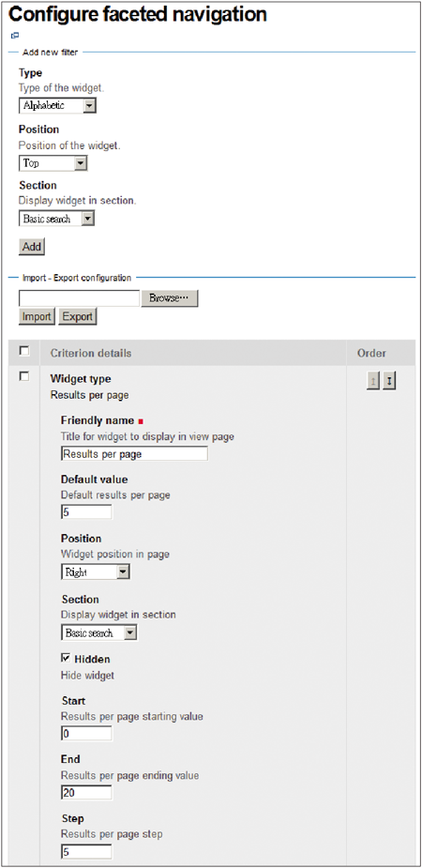Click the Add button

(x=32, y=247)
